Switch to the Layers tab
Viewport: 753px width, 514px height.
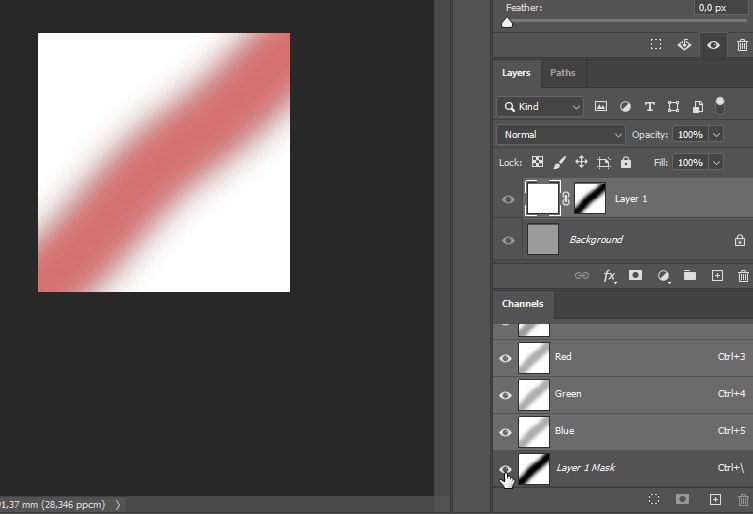516,73
